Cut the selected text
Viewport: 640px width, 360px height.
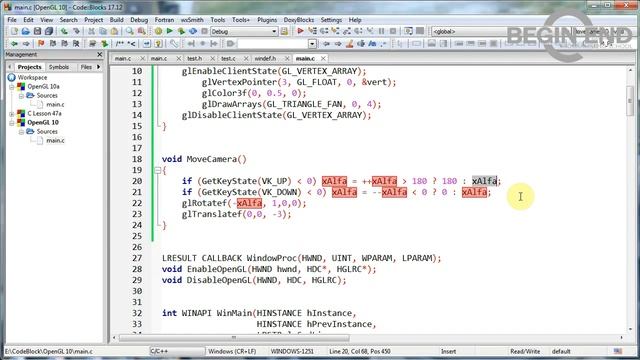coord(91,31)
